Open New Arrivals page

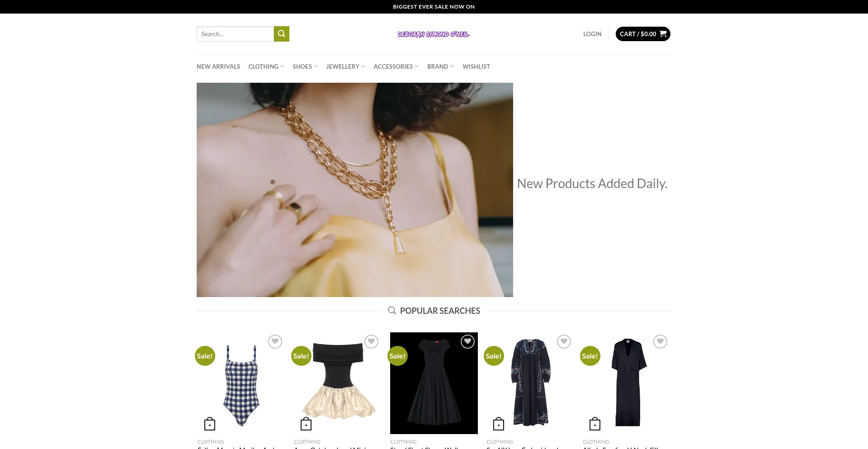(218, 66)
